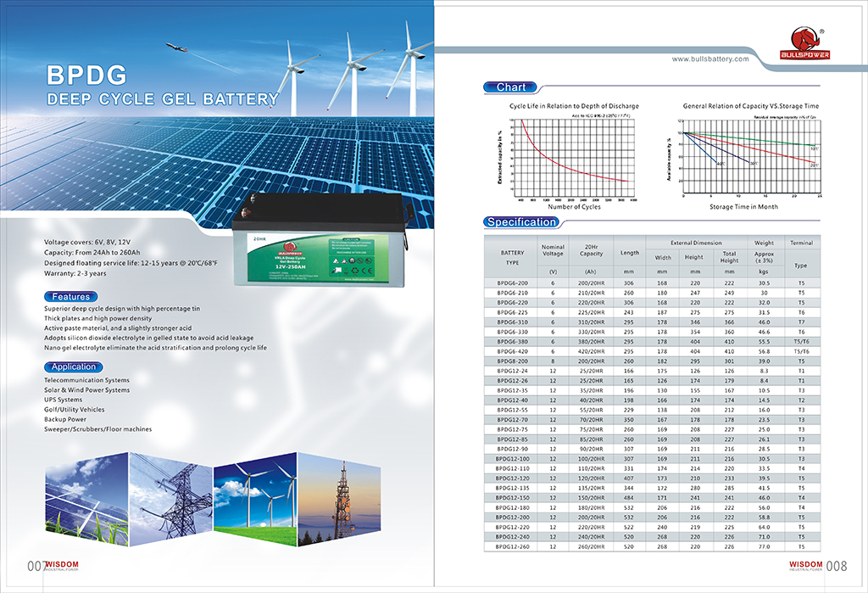The height and width of the screenshot is (593, 868).
Task: Click the 'Active paste material' feature line
Action: tap(118, 328)
